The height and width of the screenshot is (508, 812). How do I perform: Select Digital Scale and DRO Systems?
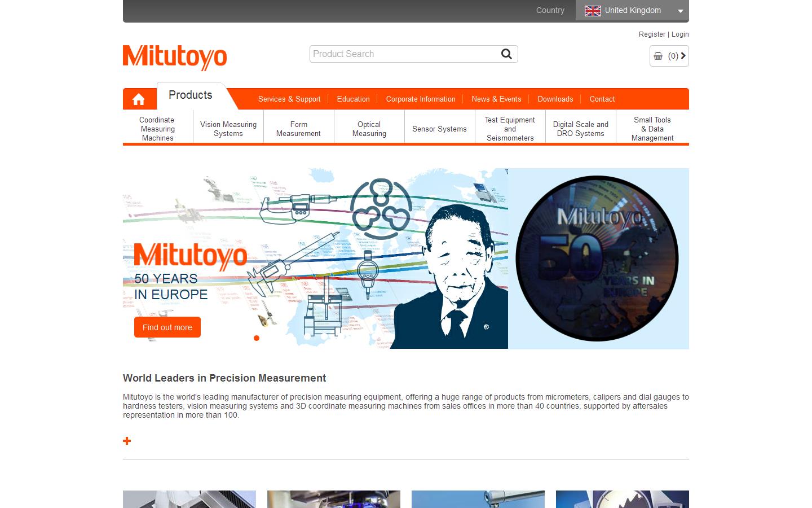[x=581, y=129]
